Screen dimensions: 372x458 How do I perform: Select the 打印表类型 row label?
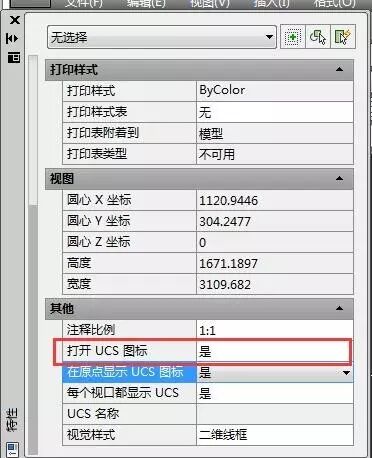click(x=129, y=154)
